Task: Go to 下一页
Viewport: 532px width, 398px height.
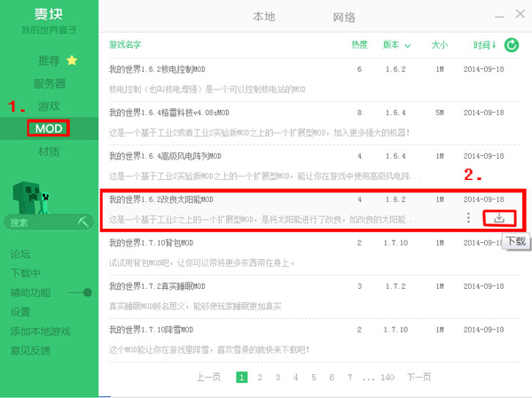Action: pos(419,377)
